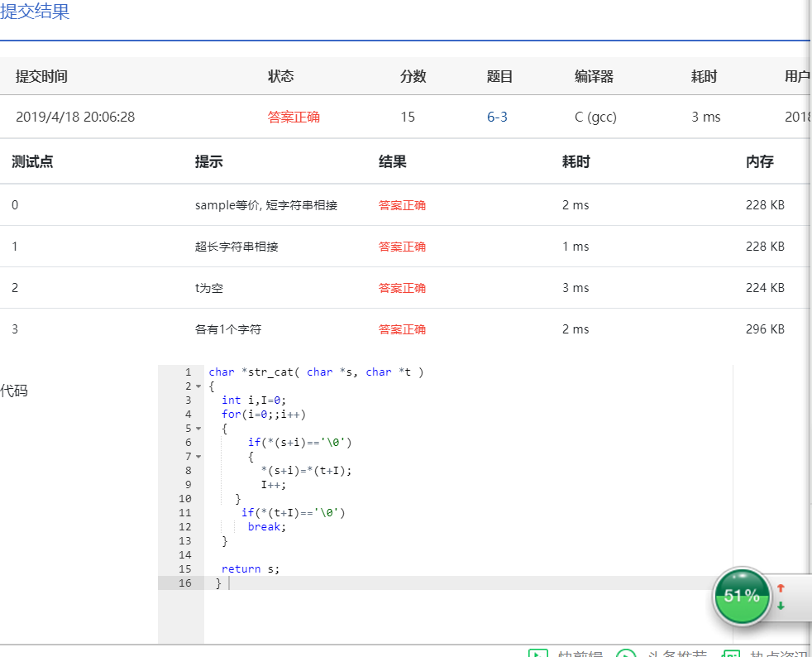Viewport: 812px width, 657px height.
Task: Click the compiler value C (gcc)
Action: click(x=595, y=117)
